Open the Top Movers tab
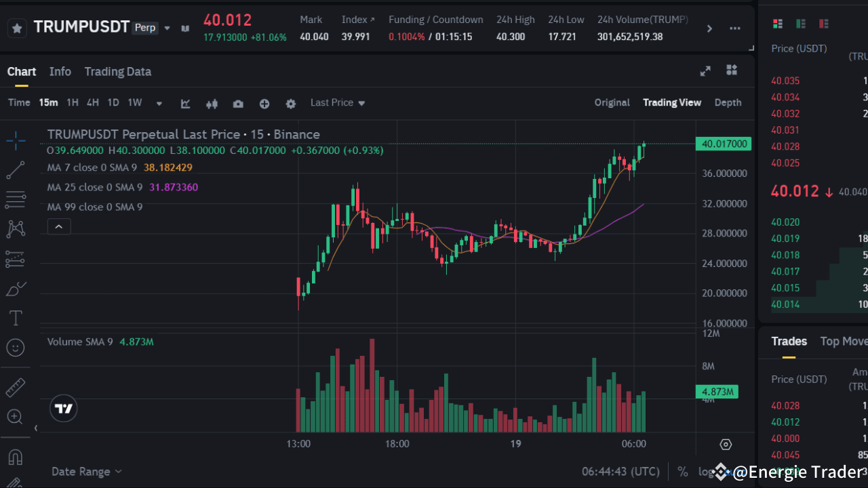 (x=844, y=342)
